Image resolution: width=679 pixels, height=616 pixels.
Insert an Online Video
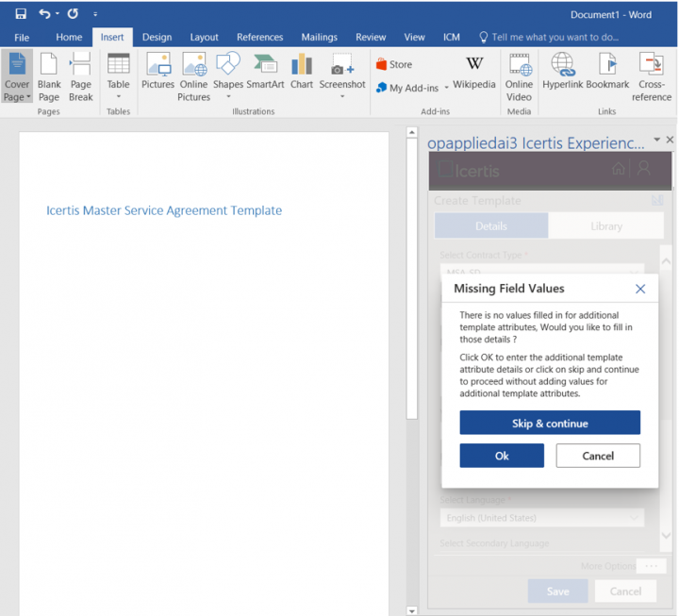[x=519, y=77]
